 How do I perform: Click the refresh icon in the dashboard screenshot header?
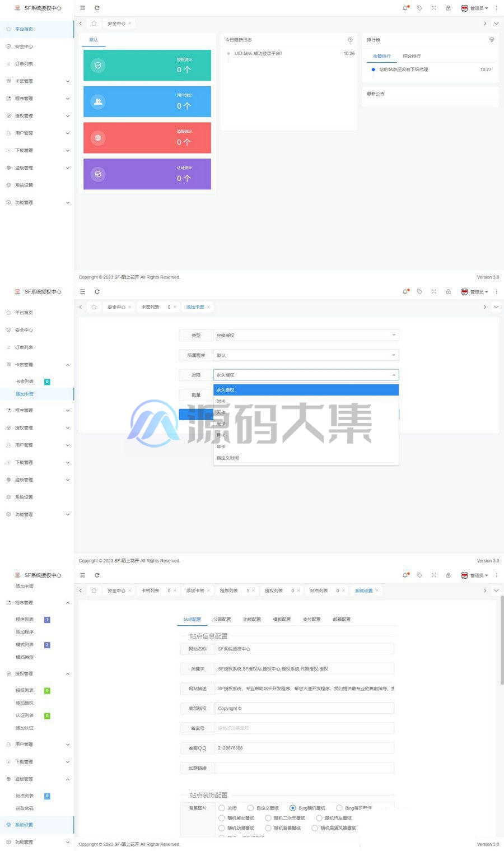[x=97, y=8]
